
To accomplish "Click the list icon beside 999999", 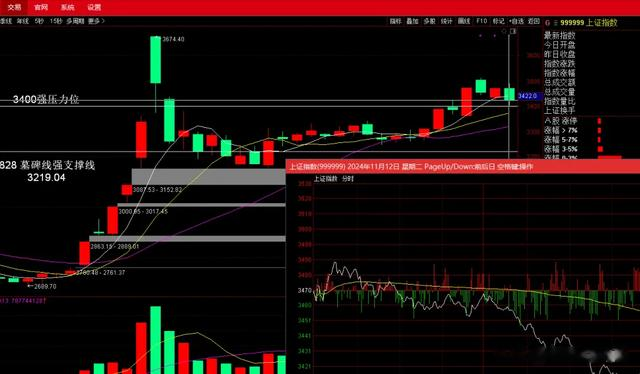I will pos(556,23).
